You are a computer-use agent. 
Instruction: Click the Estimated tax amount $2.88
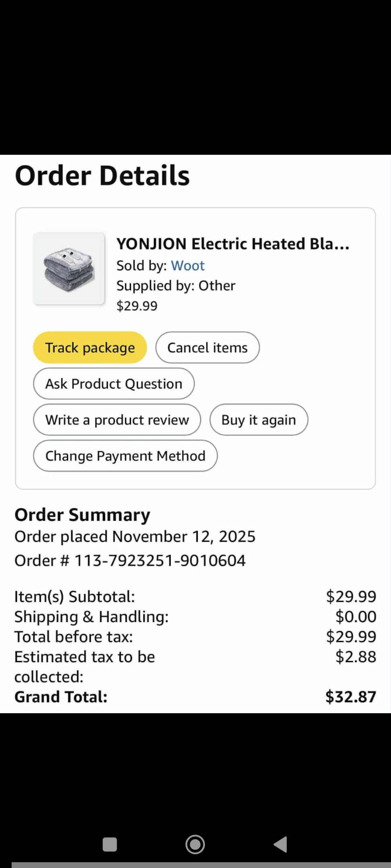[x=356, y=656]
